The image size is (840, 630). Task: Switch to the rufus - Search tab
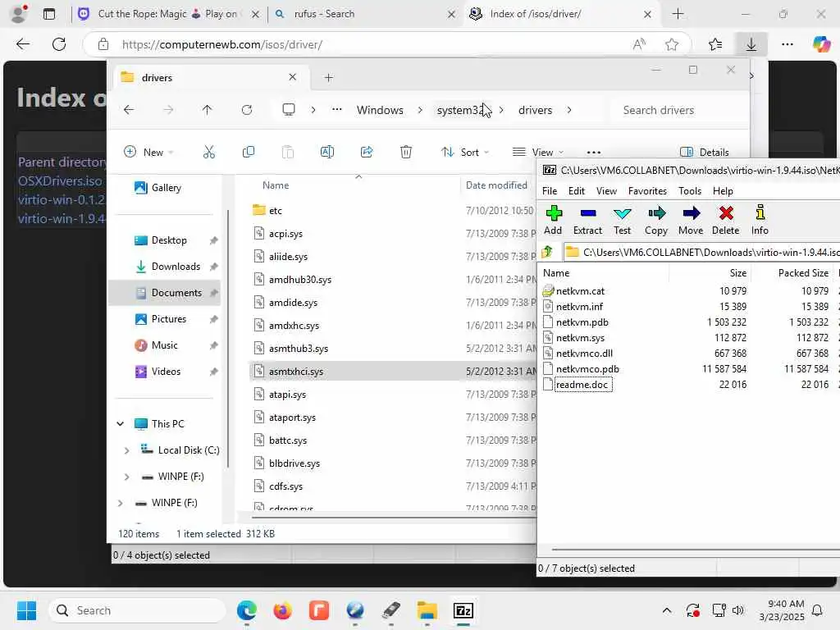364,14
